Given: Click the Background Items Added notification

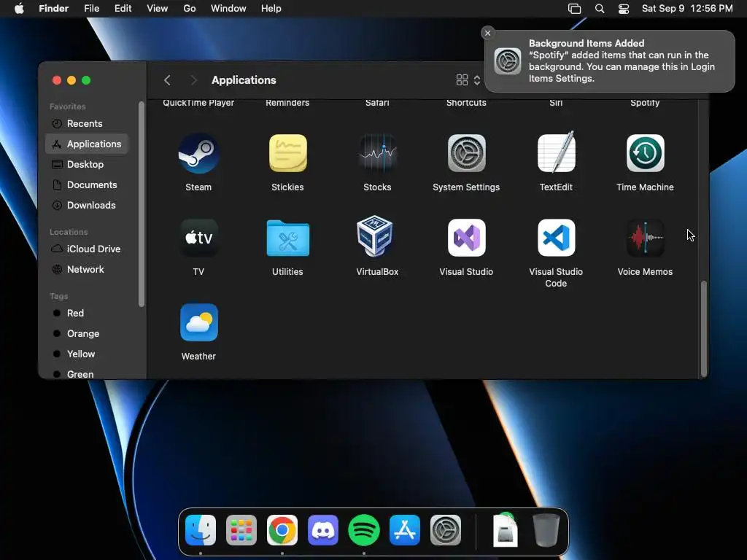Looking at the screenshot, I should click(609, 61).
